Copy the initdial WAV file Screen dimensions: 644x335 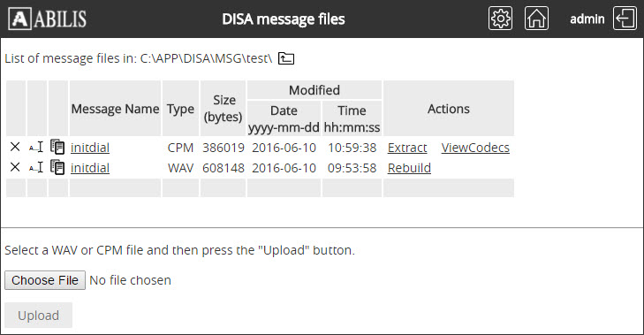[x=57, y=167]
